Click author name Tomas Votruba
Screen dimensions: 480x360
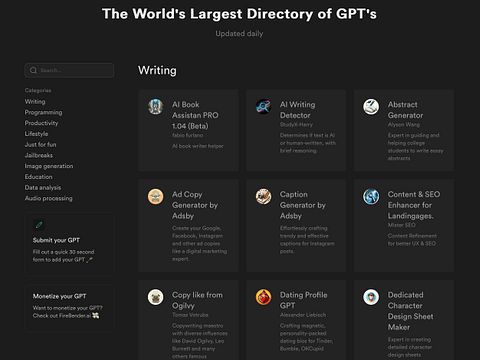tap(190, 315)
